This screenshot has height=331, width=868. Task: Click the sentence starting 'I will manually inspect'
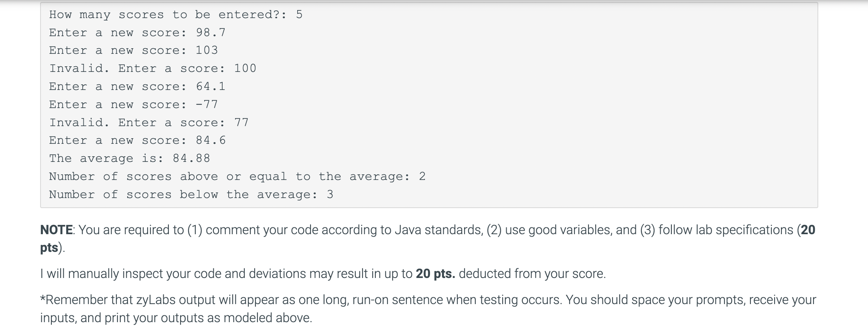pos(323,274)
